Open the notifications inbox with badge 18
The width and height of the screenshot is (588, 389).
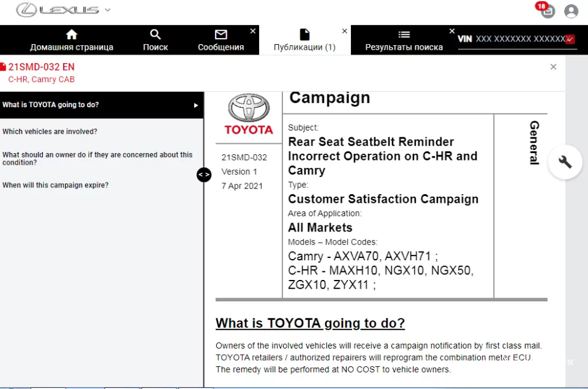pyautogui.click(x=547, y=10)
